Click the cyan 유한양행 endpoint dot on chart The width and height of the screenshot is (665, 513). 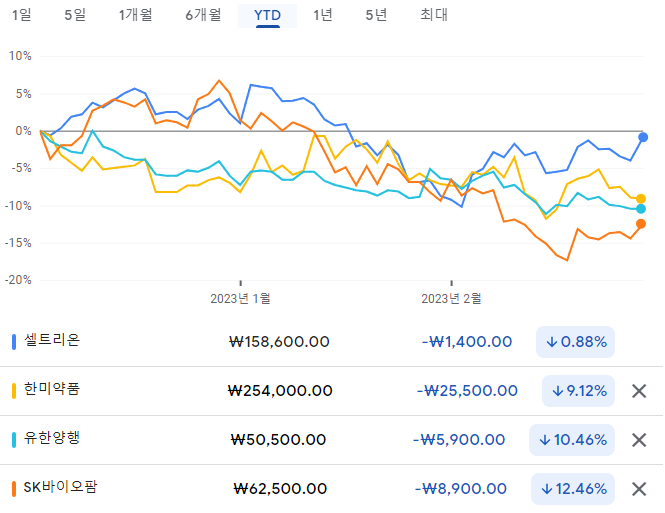(x=641, y=209)
